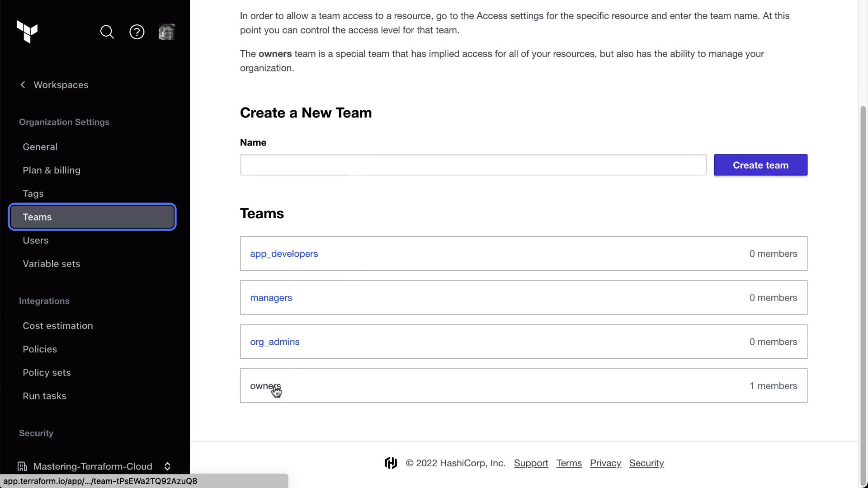Open the app_developers team
Viewport: 868px width, 488px height.
click(x=284, y=254)
